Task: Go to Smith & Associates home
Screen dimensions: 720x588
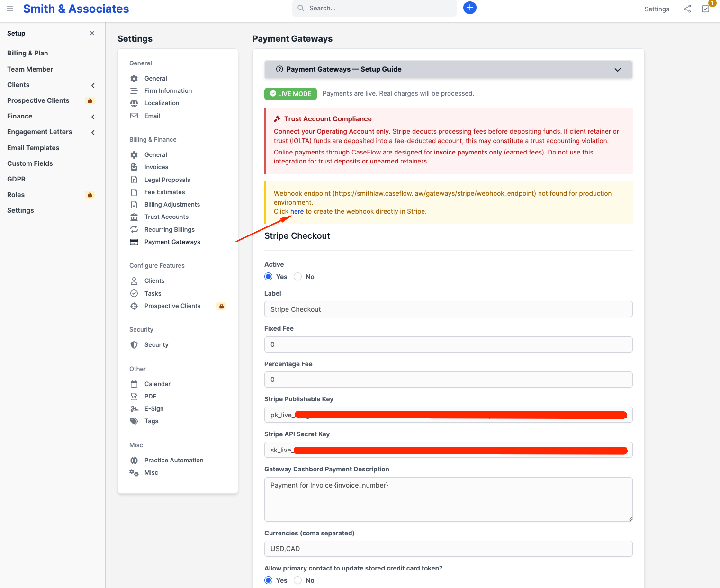Action: (76, 9)
